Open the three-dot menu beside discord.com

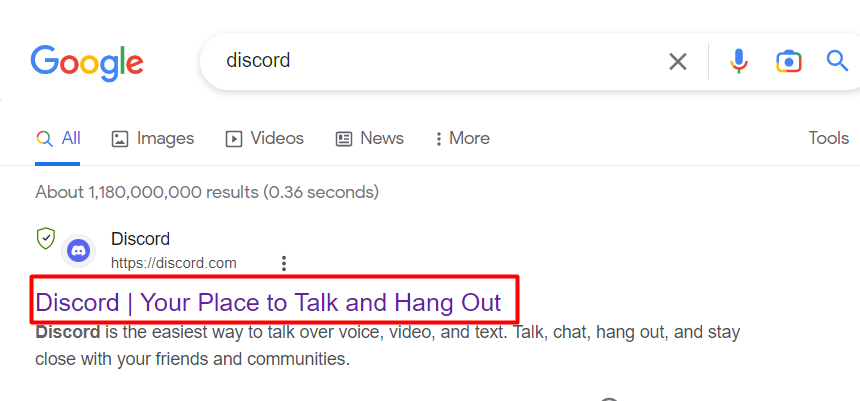pyautogui.click(x=284, y=263)
